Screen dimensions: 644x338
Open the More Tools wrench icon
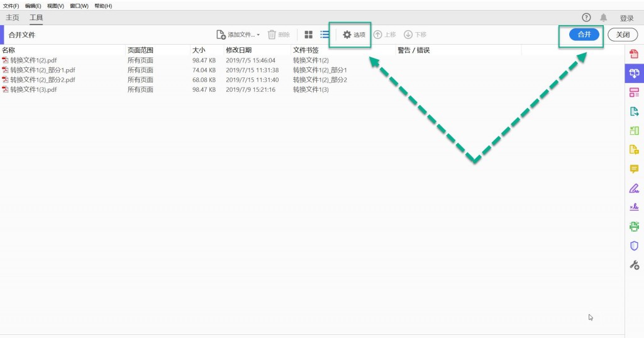[634, 265]
